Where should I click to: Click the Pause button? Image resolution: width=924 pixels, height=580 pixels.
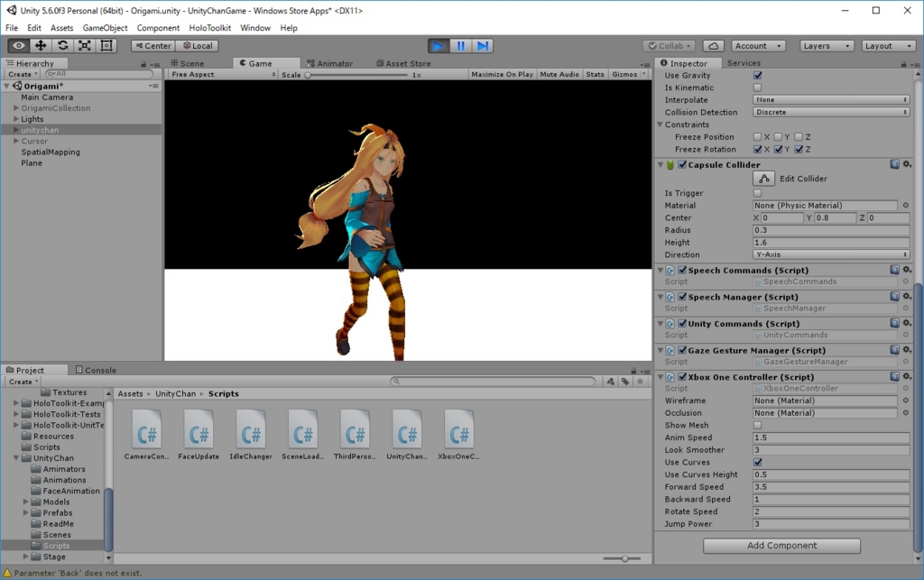(x=460, y=46)
